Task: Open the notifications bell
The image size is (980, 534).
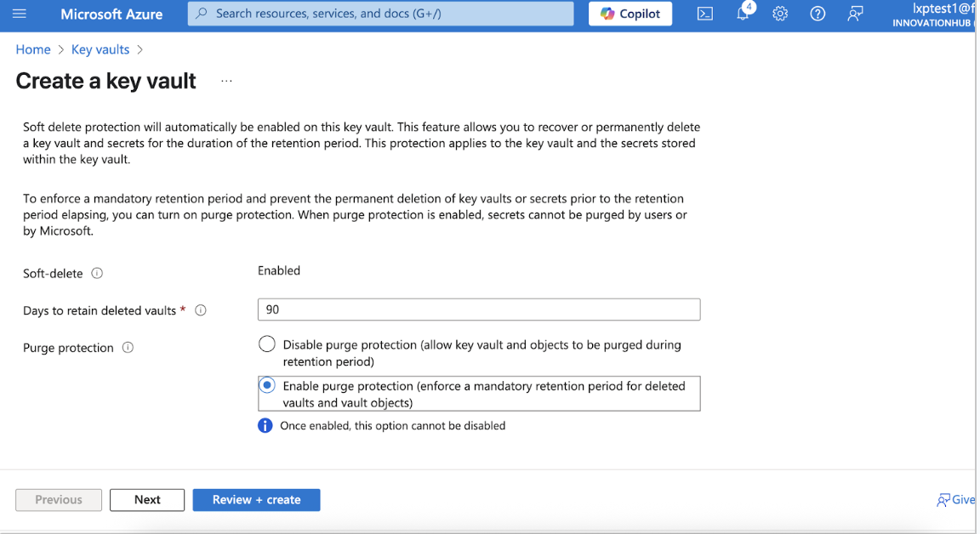Action: pyautogui.click(x=744, y=13)
